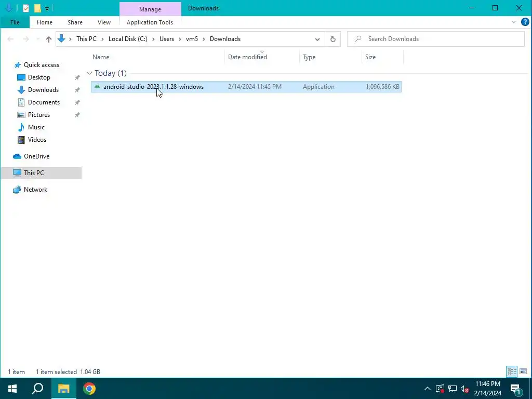The image size is (532, 399).
Task: Open the taskbar Search icon
Action: point(37,389)
